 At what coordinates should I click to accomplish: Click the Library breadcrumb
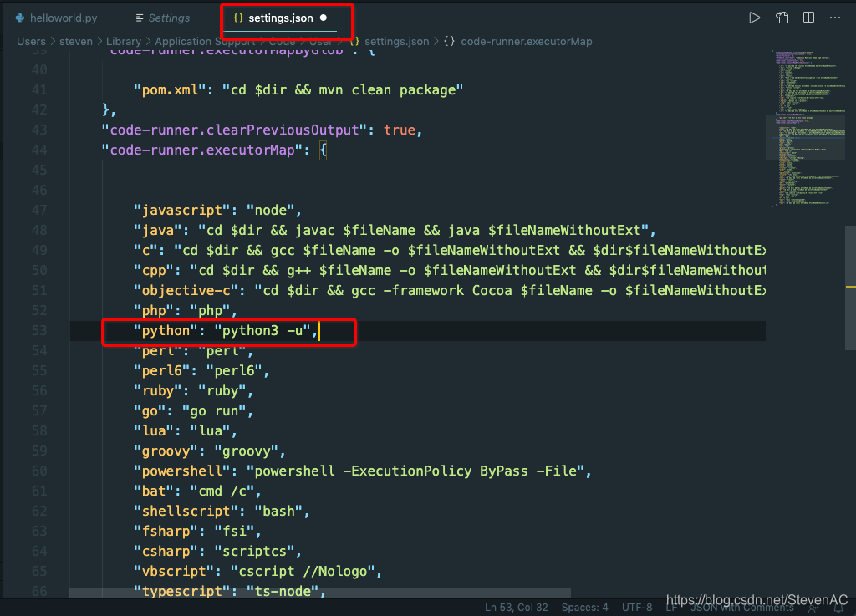tap(124, 42)
